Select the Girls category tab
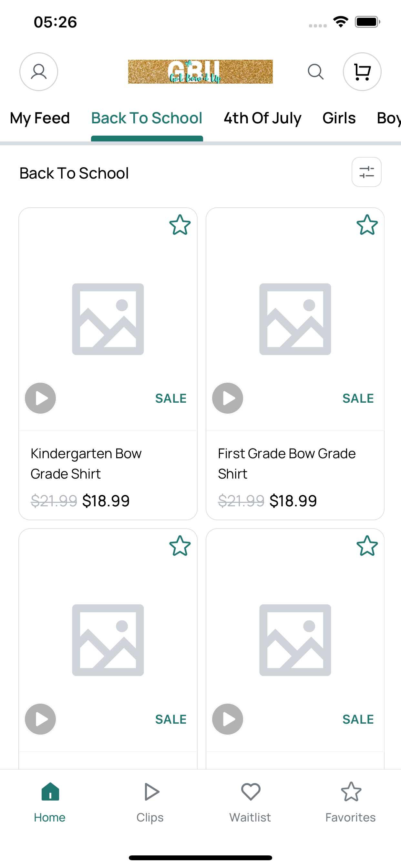Image resolution: width=401 pixels, height=868 pixels. 339,118
